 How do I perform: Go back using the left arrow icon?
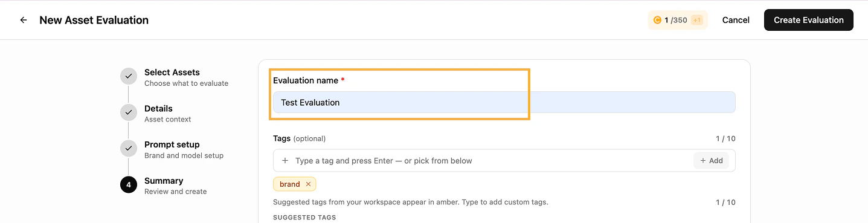[x=24, y=20]
